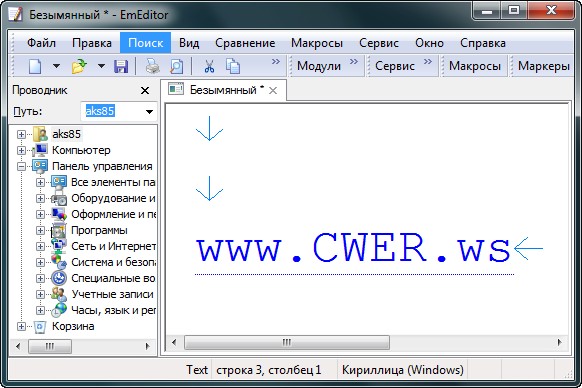
Task: Expand the aks85 tree node
Action: [x=22, y=134]
